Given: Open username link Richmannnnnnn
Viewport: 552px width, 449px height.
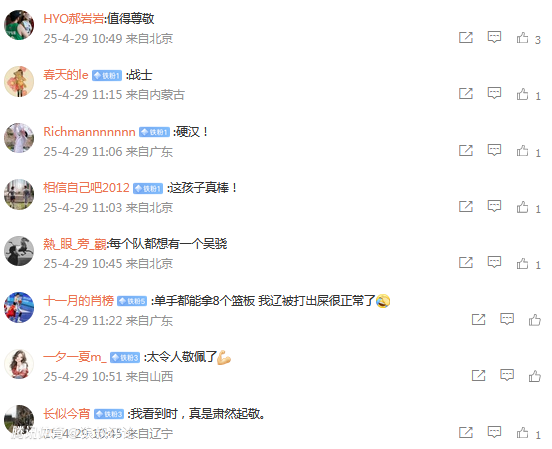Looking at the screenshot, I should [89, 132].
